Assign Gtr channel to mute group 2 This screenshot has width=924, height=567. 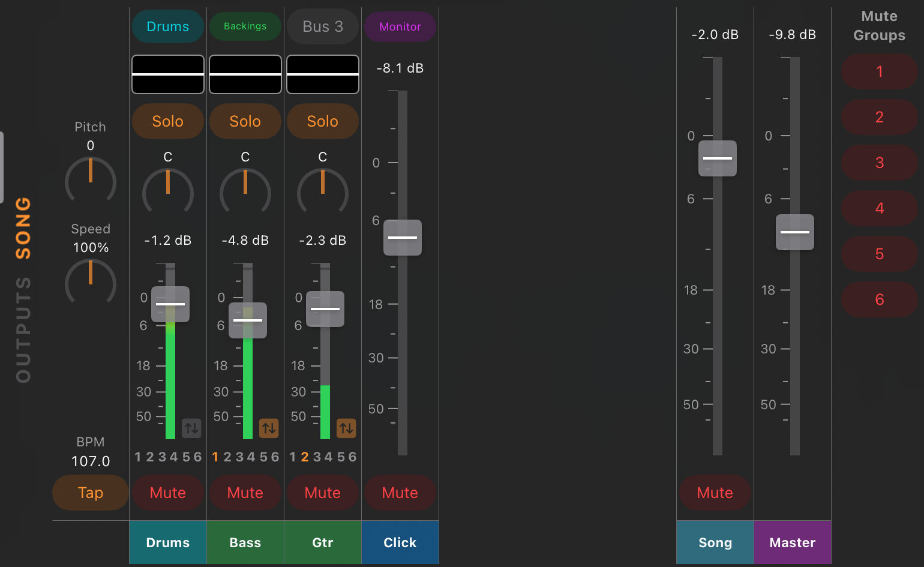pos(304,456)
